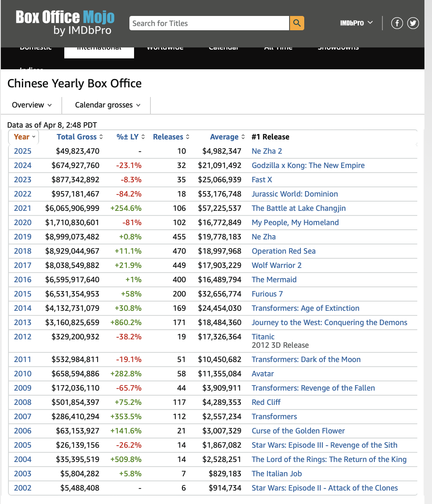The width and height of the screenshot is (432, 504).
Task: Sort by the Average column header
Action: click(227, 137)
